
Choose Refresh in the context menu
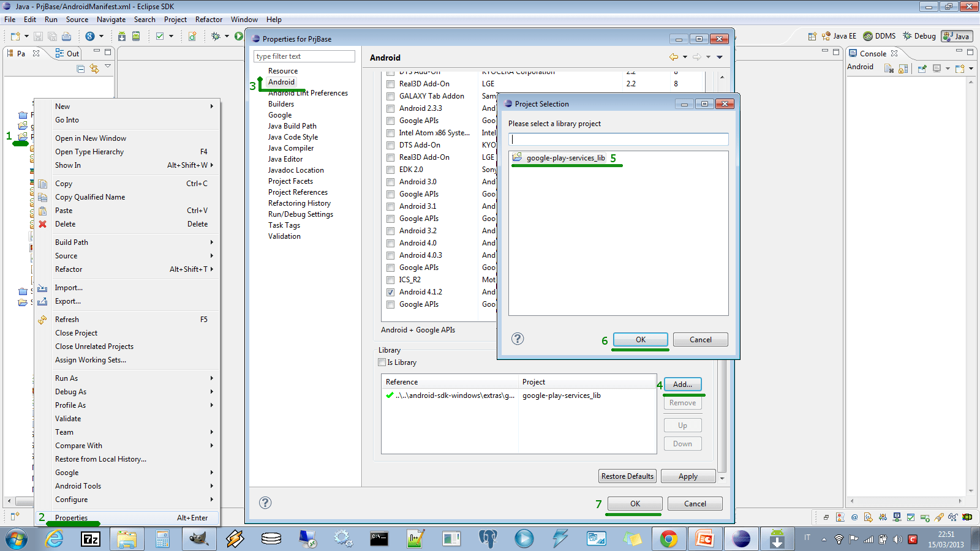[127, 320]
